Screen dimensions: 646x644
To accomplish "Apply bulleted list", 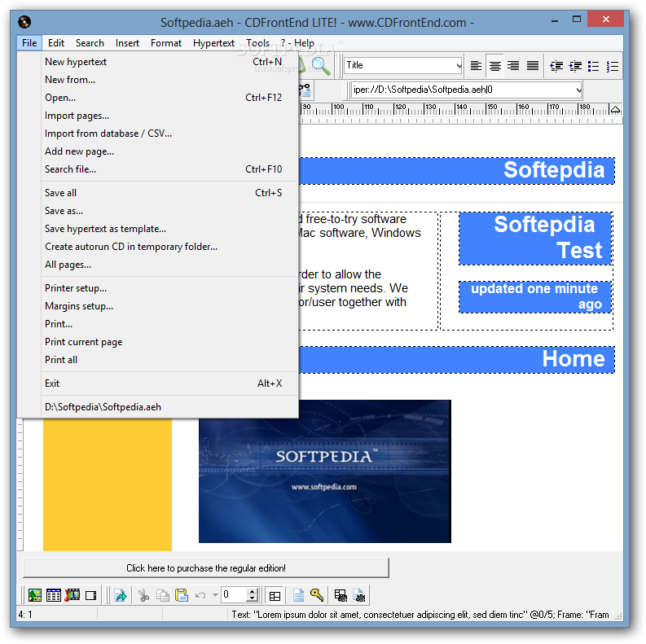I will pos(594,66).
